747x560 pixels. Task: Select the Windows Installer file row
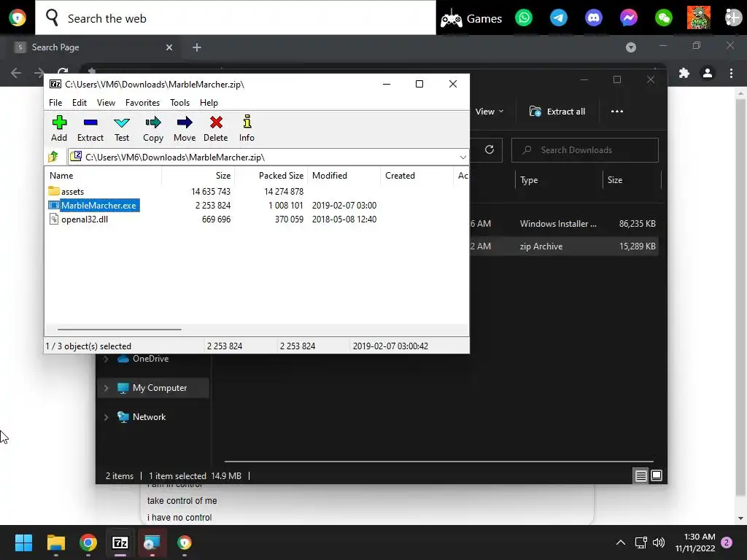pos(564,223)
